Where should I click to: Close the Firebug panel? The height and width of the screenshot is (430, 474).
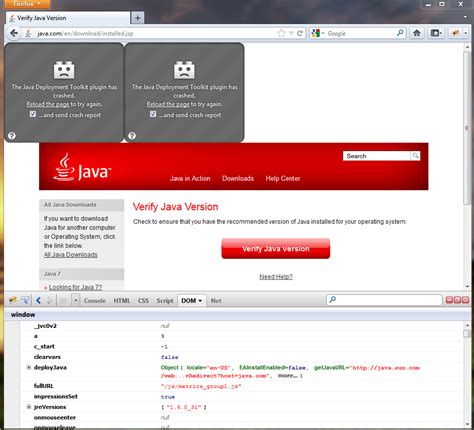click(x=465, y=300)
